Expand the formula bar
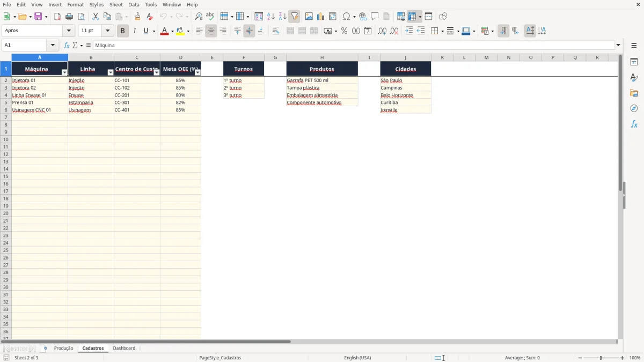Screen dimensions: 644x362 click(x=618, y=46)
